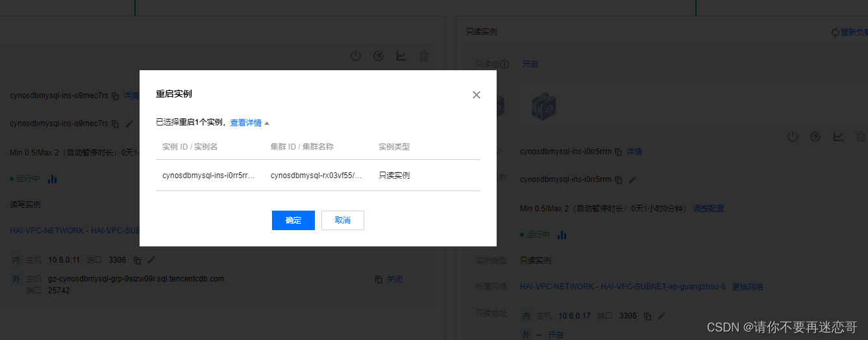Edit read-only instance name with pencil icon

[632, 179]
